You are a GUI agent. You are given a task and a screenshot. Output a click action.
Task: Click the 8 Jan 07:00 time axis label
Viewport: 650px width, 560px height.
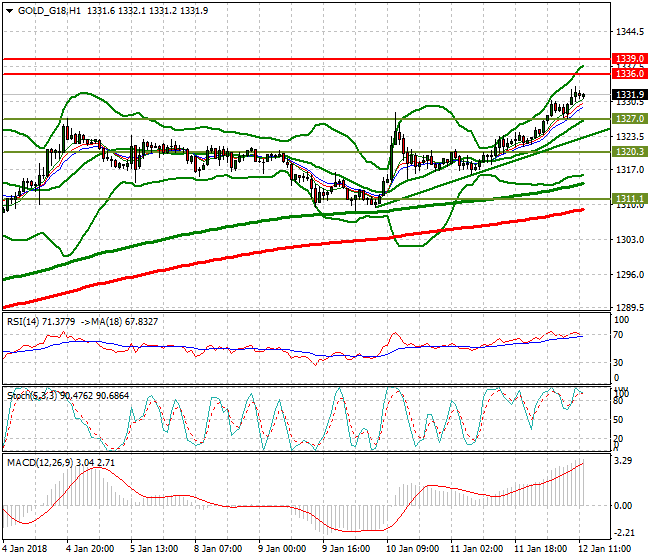pyautogui.click(x=218, y=549)
